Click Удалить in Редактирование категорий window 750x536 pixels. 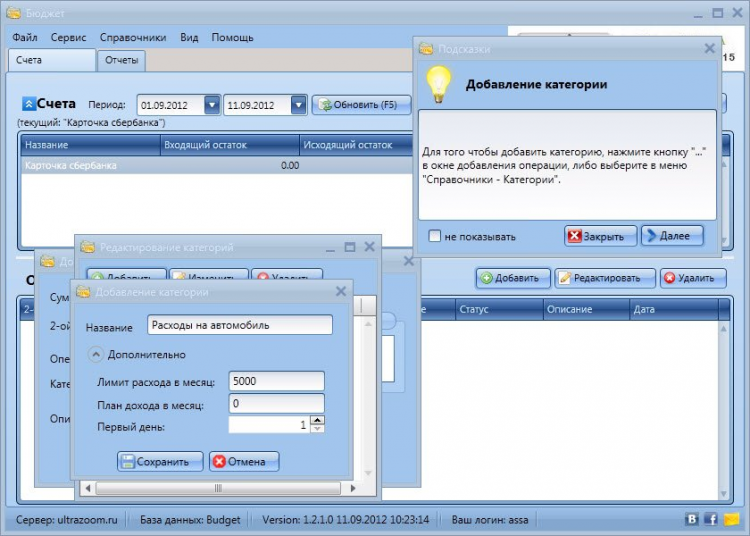click(287, 275)
